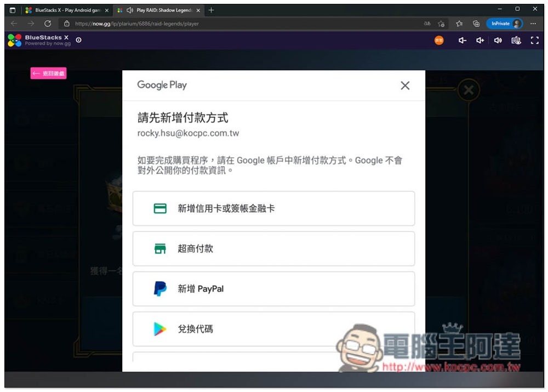548x392 pixels.
Task: Click the pink 返回遊戲 button
Action: 48,73
